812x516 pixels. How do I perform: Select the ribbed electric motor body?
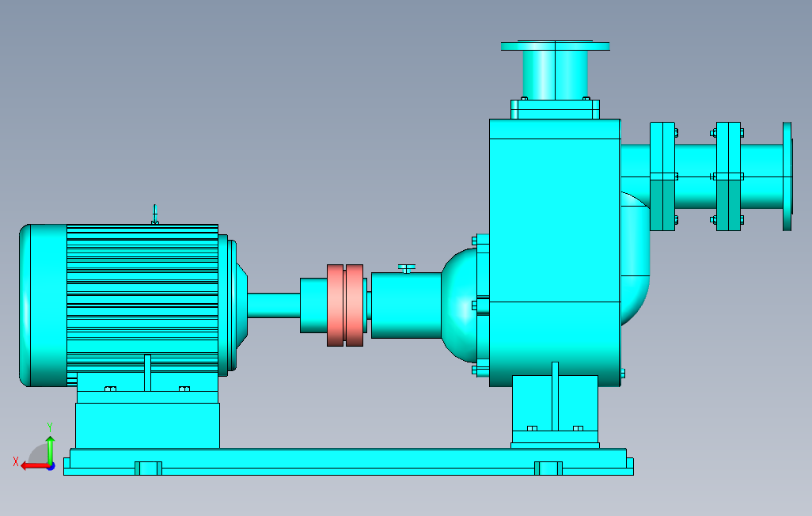142,298
